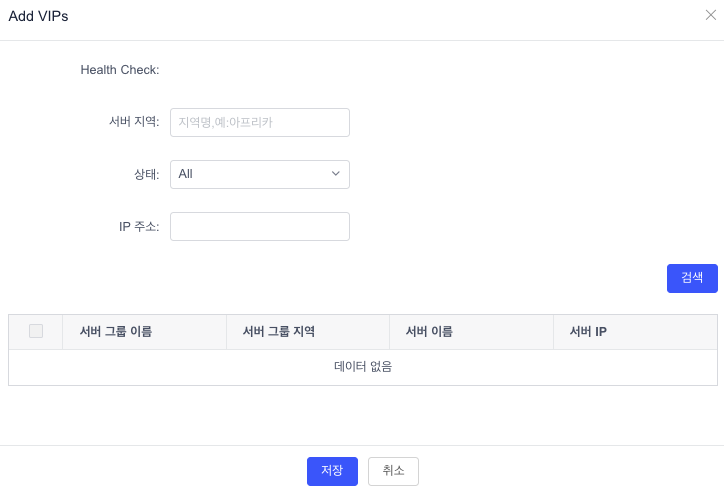Close the Add VIPs dialog
The image size is (724, 491).
click(x=711, y=15)
